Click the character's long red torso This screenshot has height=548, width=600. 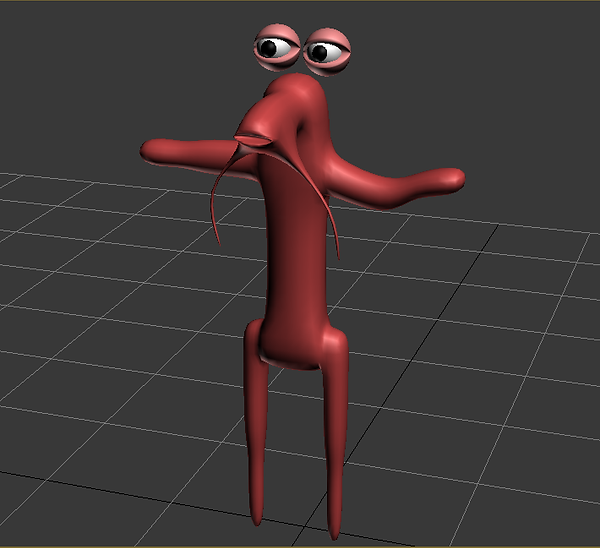pos(295,260)
